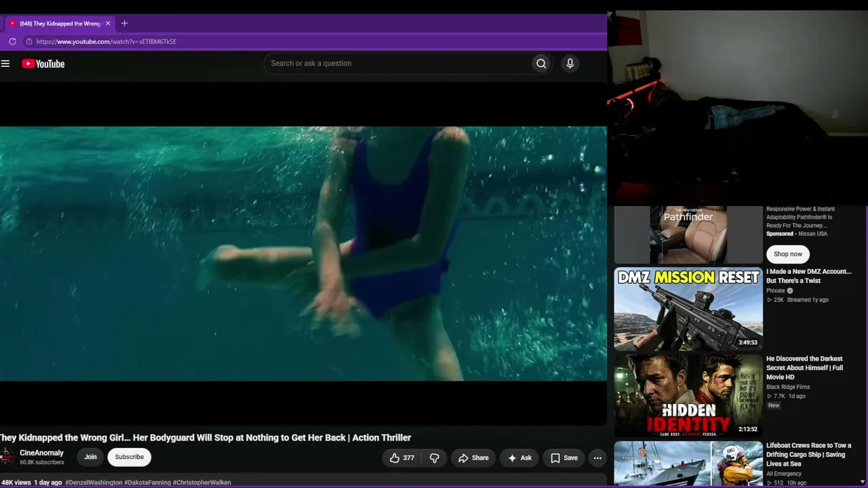Click verified badge next to Phixate
The width and height of the screenshot is (868, 488).
[790, 291]
